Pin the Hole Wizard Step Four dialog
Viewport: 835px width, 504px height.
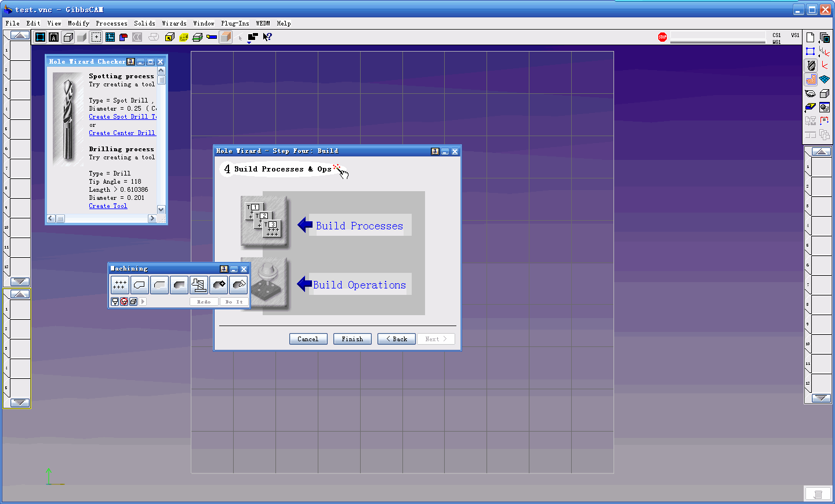click(x=435, y=151)
